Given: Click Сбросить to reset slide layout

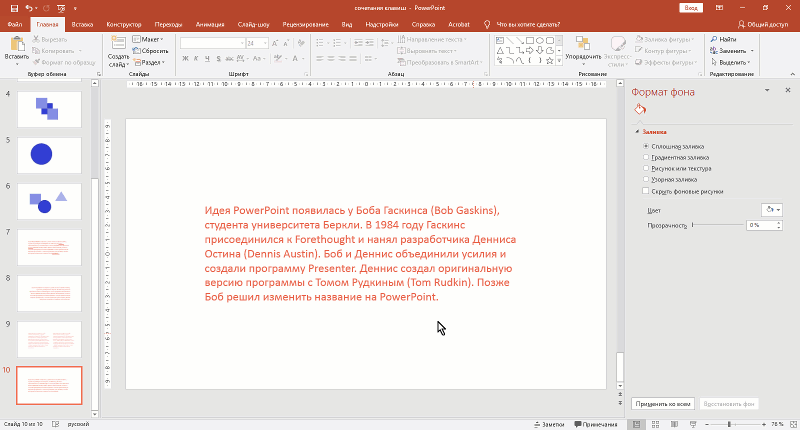Looking at the screenshot, I should pyautogui.click(x=150, y=50).
